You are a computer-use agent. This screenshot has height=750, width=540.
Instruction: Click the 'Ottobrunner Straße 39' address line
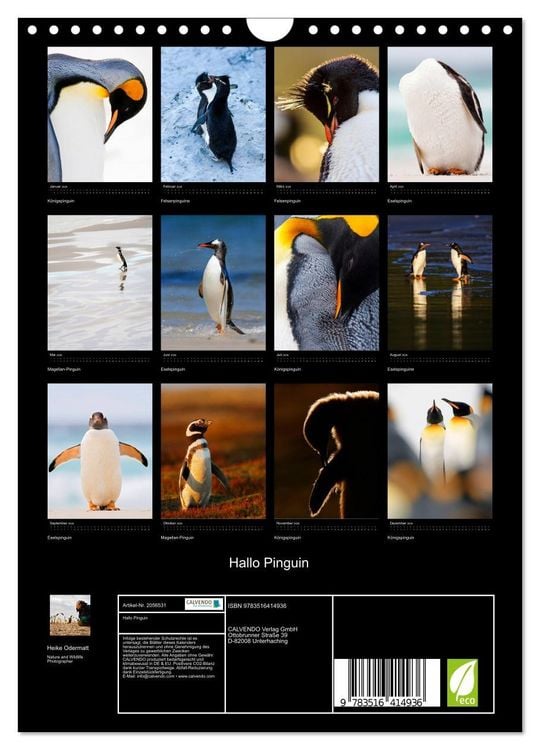coord(258,635)
